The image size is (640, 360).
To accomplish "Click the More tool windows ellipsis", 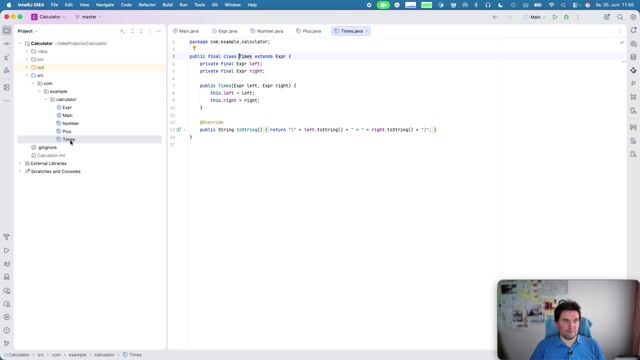I will click(x=7, y=101).
